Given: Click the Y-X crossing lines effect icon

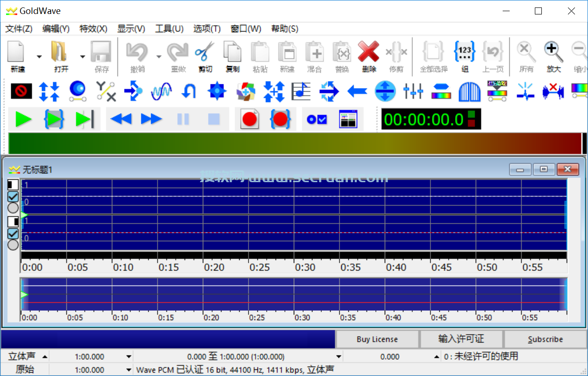Looking at the screenshot, I should (106, 91).
